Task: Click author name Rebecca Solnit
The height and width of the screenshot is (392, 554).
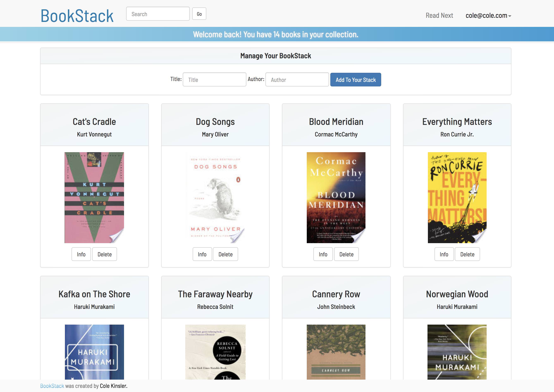Action: pyautogui.click(x=215, y=307)
